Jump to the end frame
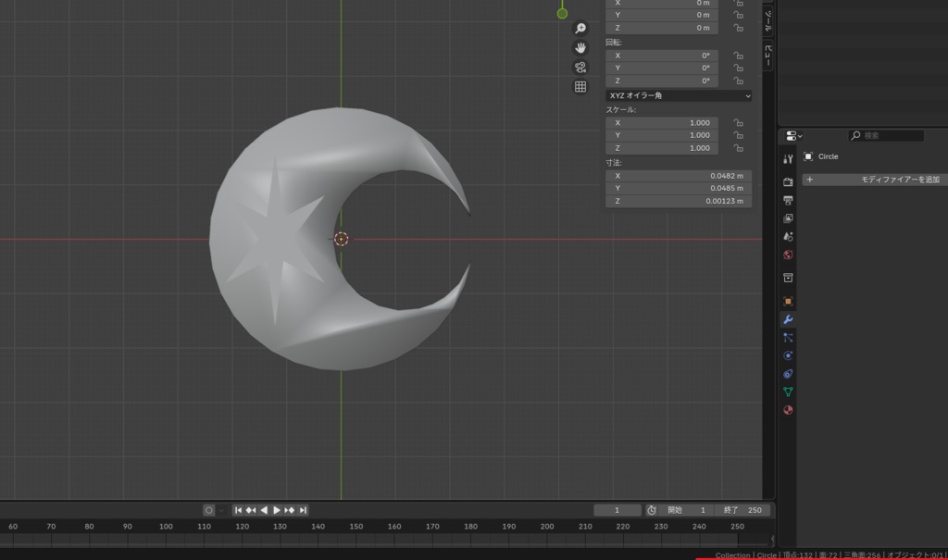 (x=303, y=510)
